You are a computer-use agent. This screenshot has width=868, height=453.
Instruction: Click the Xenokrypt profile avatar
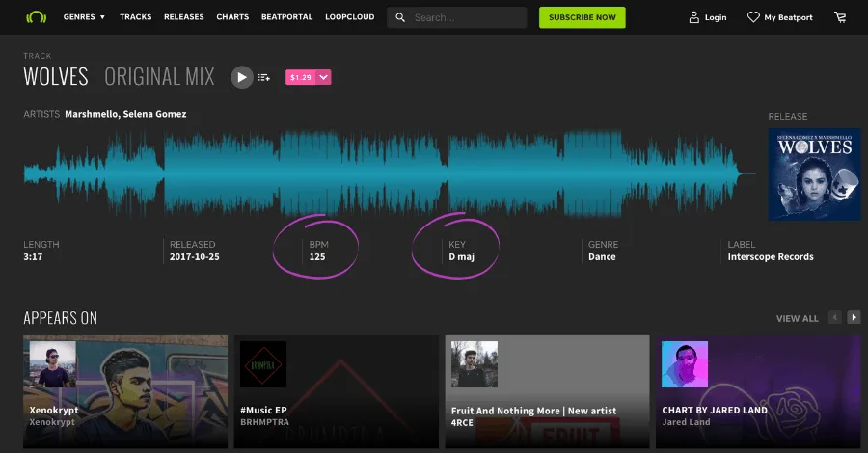[x=53, y=364]
